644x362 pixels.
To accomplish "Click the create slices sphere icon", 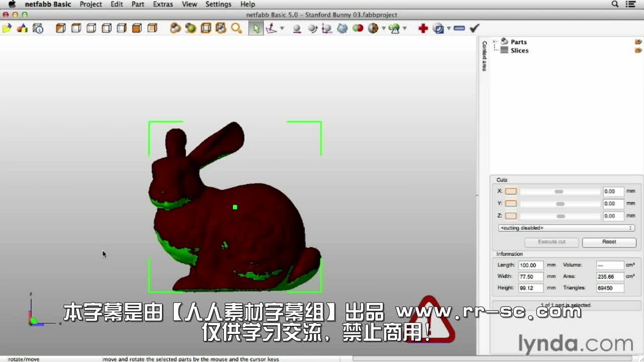I will (x=439, y=29).
